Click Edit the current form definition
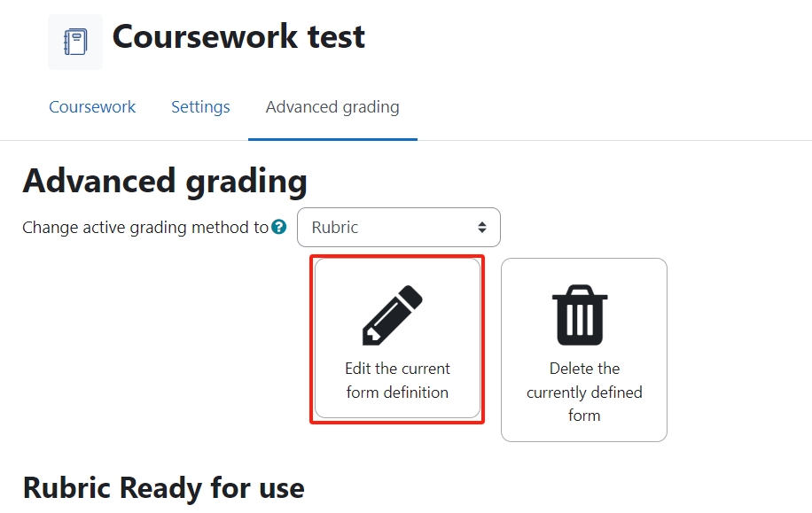This screenshot has height=513, width=812. point(396,379)
